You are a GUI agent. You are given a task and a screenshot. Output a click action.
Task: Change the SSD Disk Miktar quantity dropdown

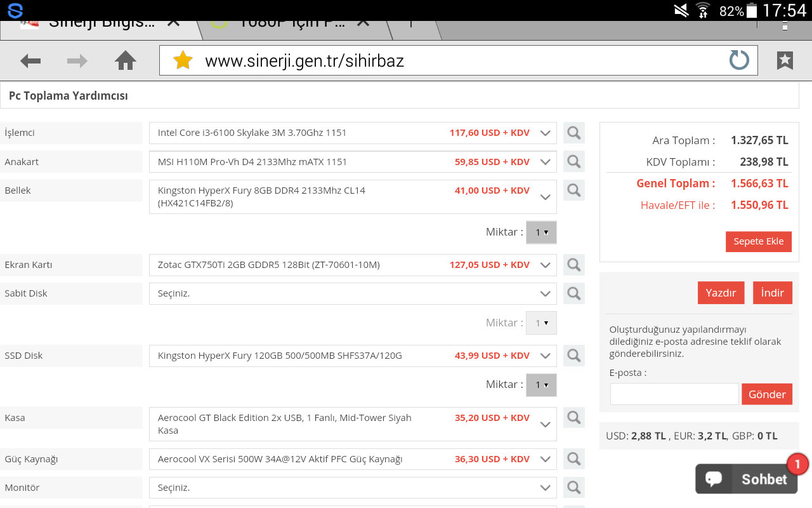(541, 385)
